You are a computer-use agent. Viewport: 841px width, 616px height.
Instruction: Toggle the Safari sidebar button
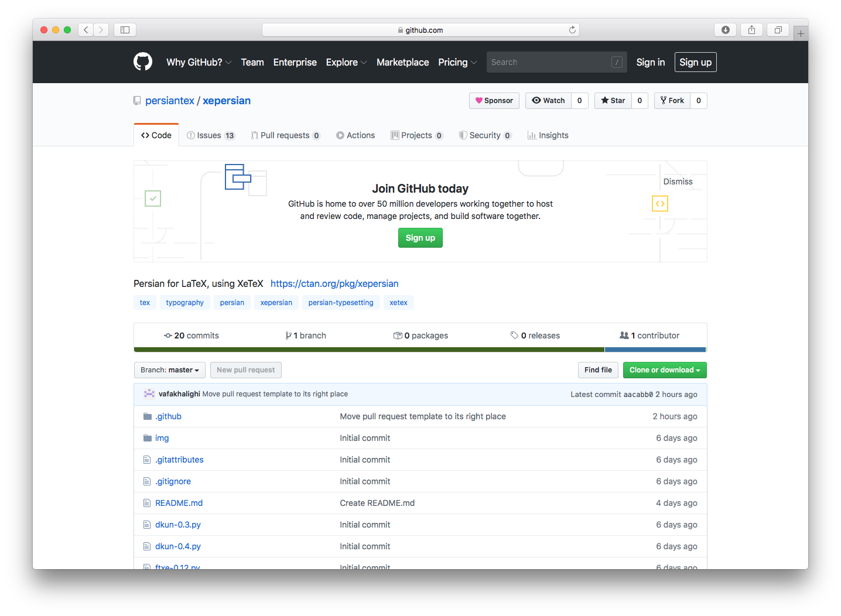point(125,30)
